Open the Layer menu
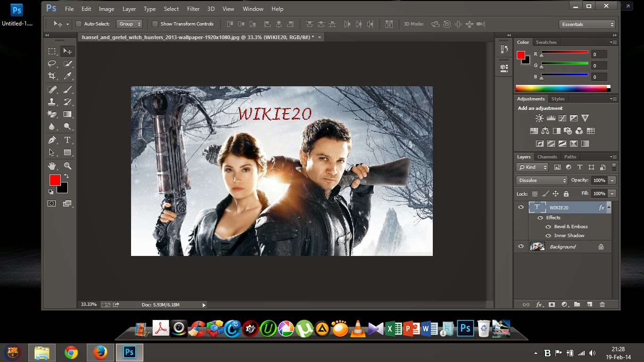The width and height of the screenshot is (644, 362). click(x=129, y=9)
